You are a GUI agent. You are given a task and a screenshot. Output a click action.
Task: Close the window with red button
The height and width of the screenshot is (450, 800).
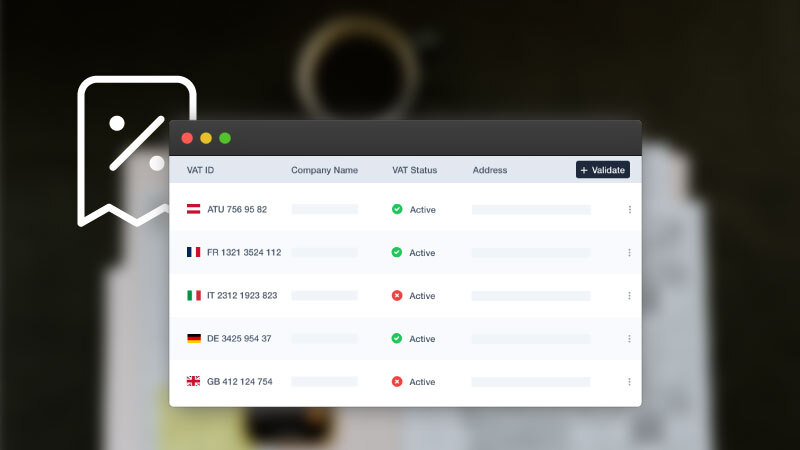pos(187,138)
